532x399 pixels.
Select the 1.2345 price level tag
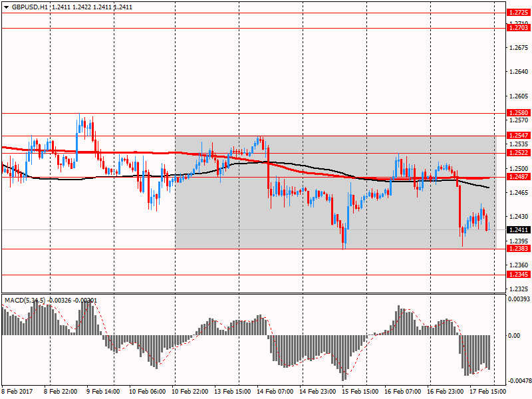518,275
